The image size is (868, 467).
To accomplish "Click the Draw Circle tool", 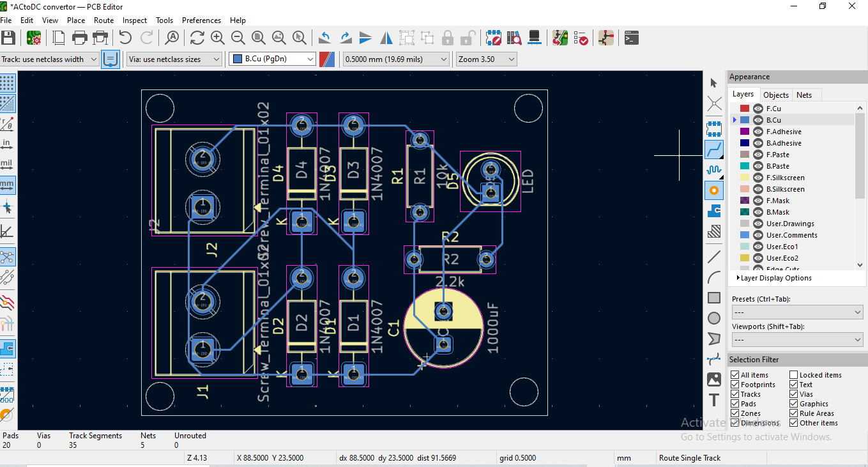I will [x=714, y=318].
